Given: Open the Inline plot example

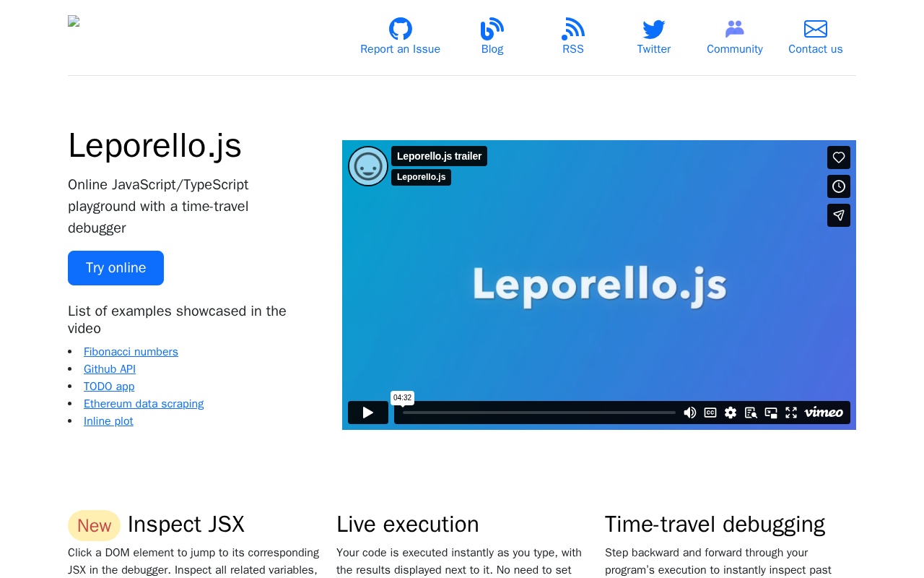Looking at the screenshot, I should 108,421.
